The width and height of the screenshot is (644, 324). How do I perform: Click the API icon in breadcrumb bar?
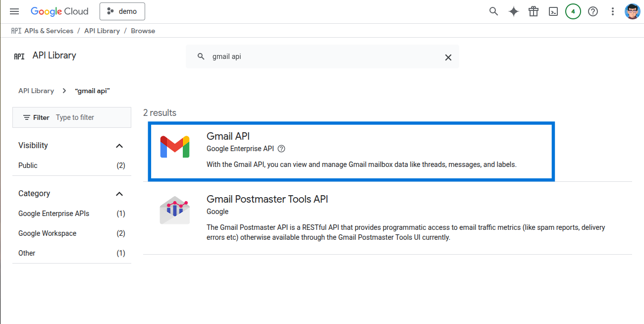(16, 31)
